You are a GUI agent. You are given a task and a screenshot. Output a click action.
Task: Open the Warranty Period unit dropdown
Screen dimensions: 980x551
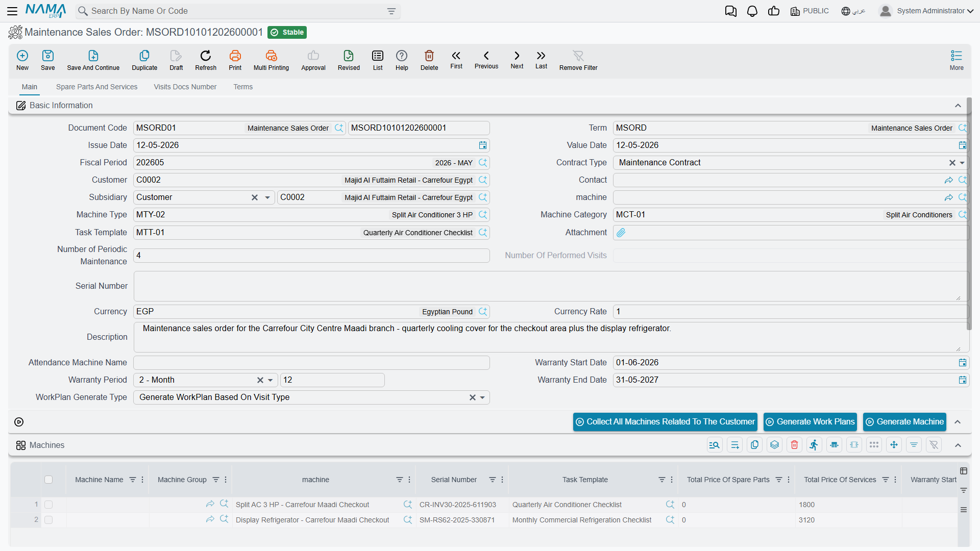click(271, 380)
